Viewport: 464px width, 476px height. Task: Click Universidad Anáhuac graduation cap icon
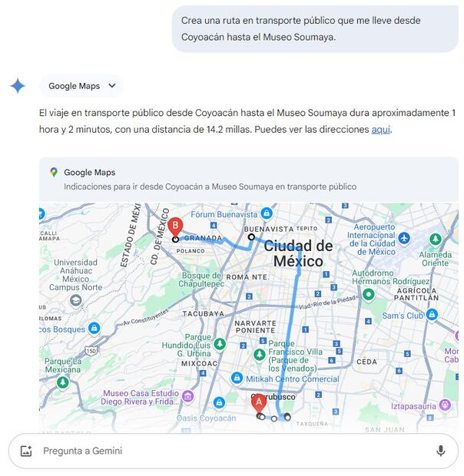tap(75, 301)
